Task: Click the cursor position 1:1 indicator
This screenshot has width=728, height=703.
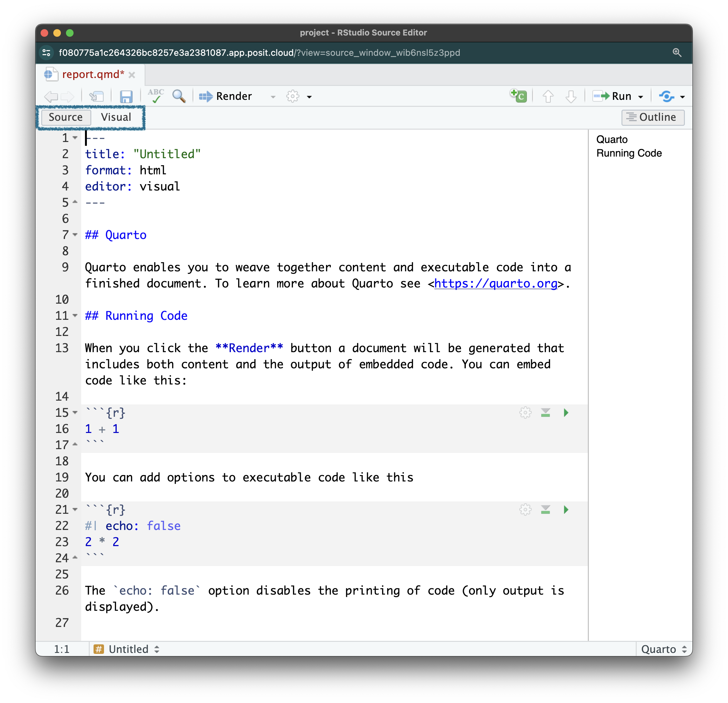Action: click(62, 649)
